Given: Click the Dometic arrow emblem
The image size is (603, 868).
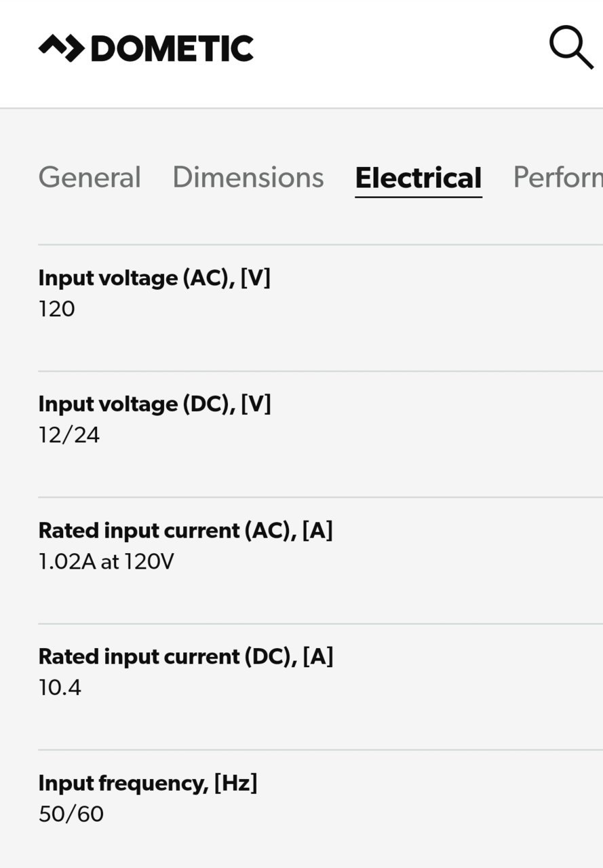Looking at the screenshot, I should point(61,48).
